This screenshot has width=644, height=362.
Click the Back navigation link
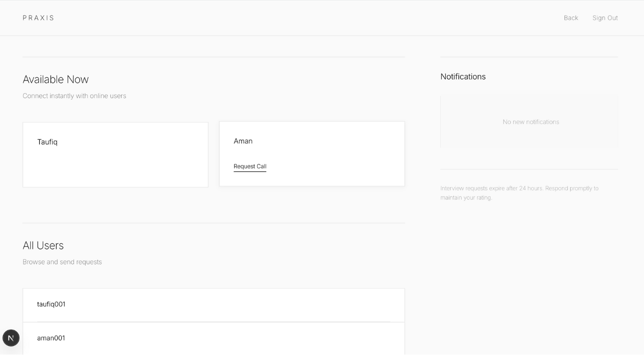571,18
